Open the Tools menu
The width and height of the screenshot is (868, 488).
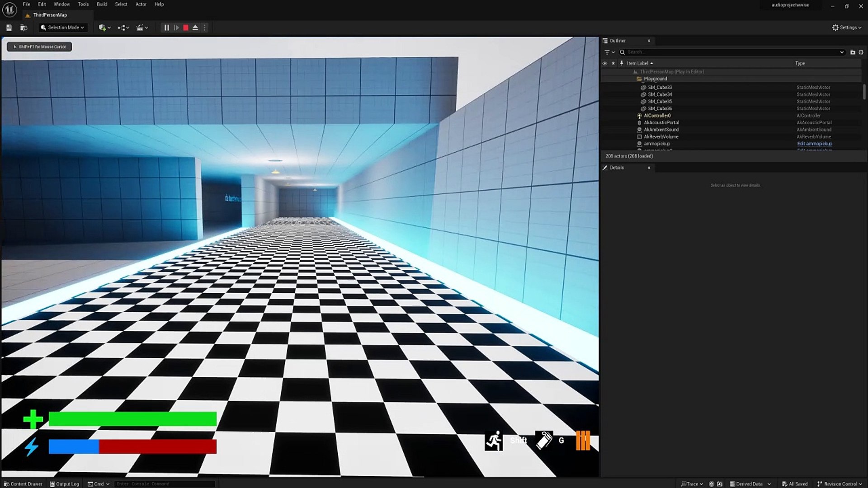(83, 4)
